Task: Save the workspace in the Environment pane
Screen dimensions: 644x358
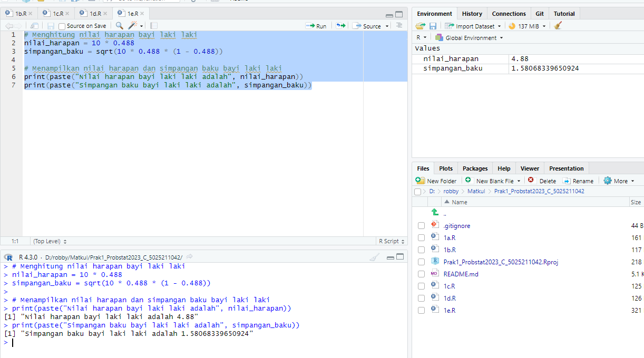Action: [433, 26]
